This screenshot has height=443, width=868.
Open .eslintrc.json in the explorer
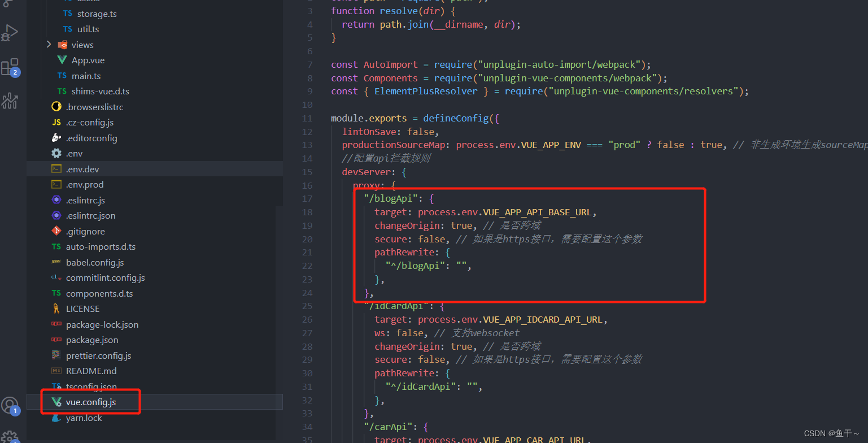[91, 215]
